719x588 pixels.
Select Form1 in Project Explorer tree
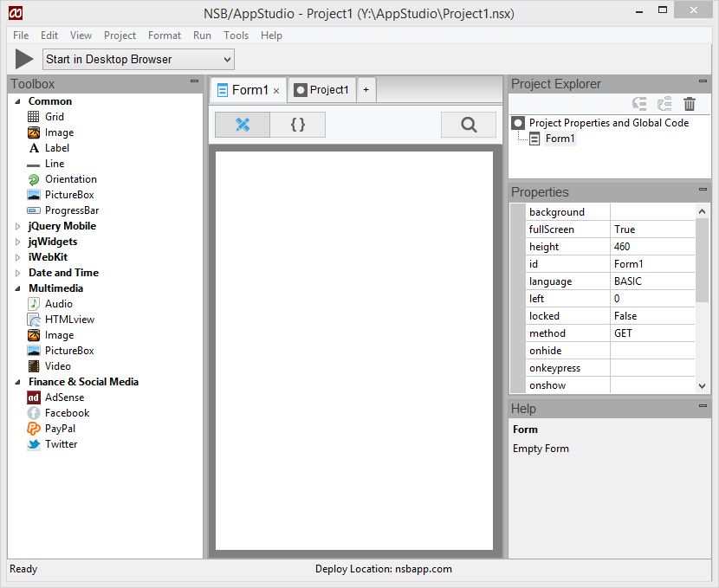560,139
